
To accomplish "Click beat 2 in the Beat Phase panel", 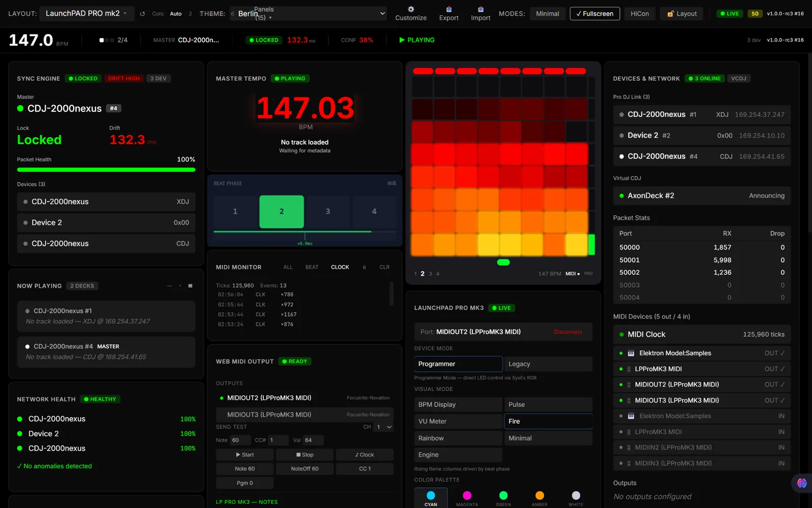I will (x=282, y=212).
